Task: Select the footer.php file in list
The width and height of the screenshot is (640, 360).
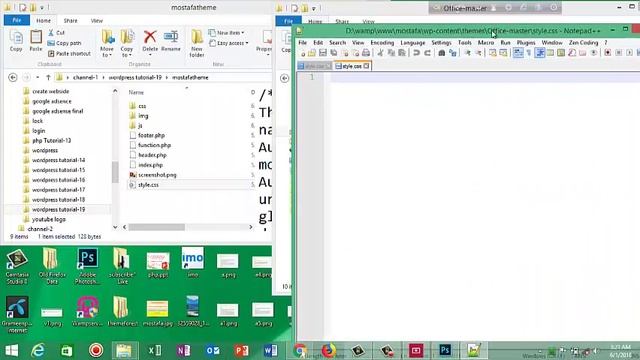Action: 151,135
